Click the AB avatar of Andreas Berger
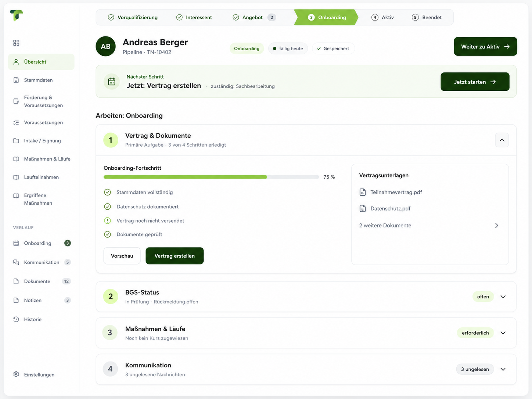532x399 pixels. tap(106, 46)
